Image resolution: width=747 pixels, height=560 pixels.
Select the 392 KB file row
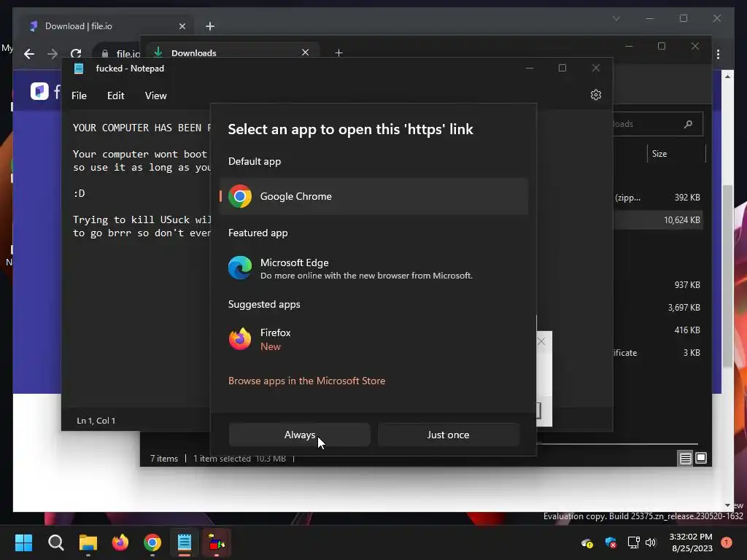click(657, 197)
